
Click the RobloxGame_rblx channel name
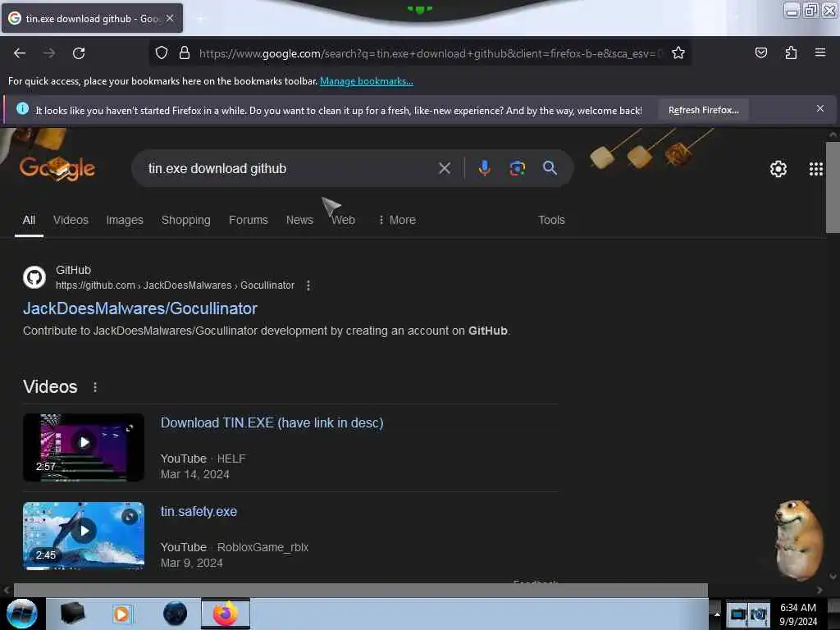262,547
